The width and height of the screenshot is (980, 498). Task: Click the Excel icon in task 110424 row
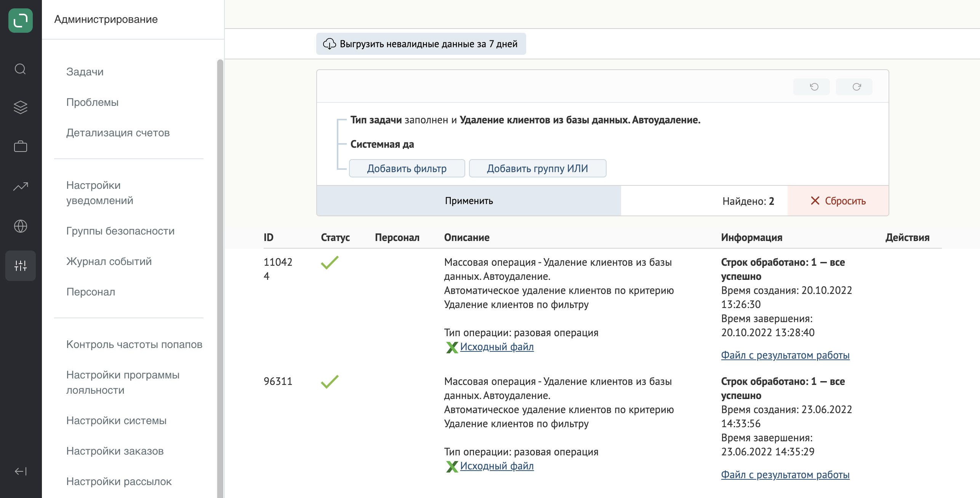(452, 347)
